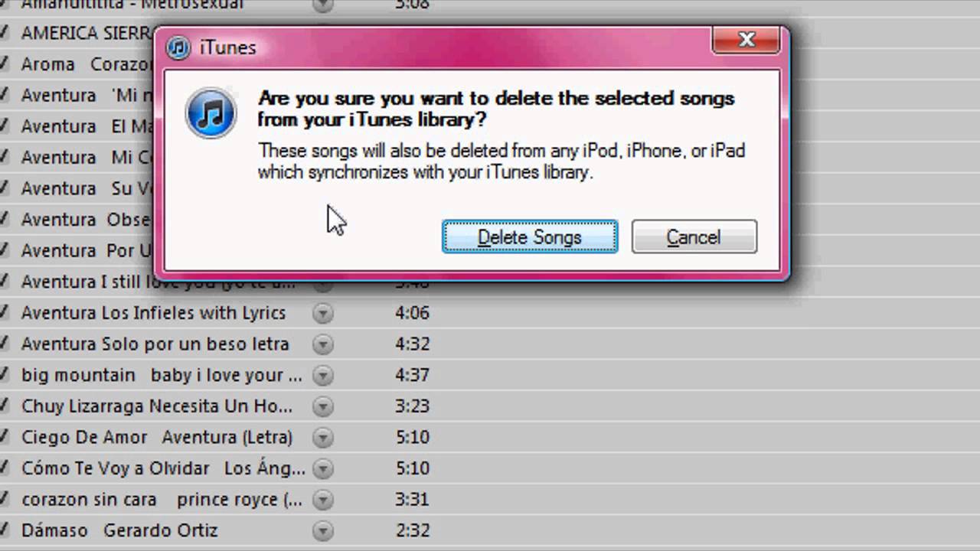Click the 5:10 duration of Cómo Te Voy a Olvidar
Screen dimensions: 980x551
(x=412, y=468)
